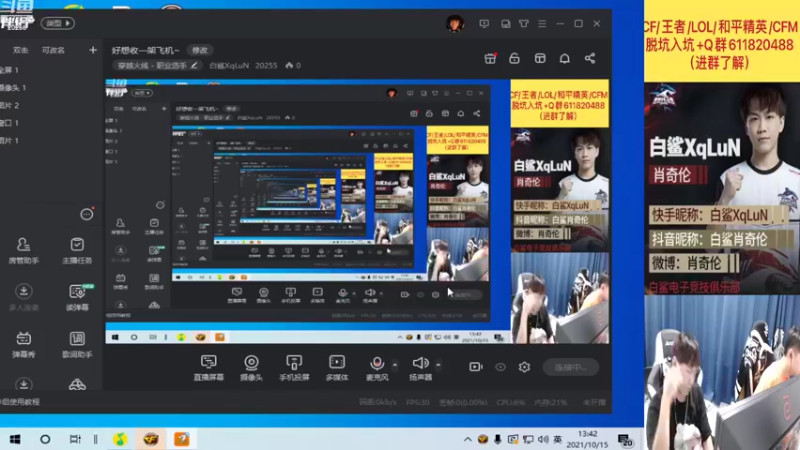Click the record video icon
The image size is (800, 450).
pos(476,367)
